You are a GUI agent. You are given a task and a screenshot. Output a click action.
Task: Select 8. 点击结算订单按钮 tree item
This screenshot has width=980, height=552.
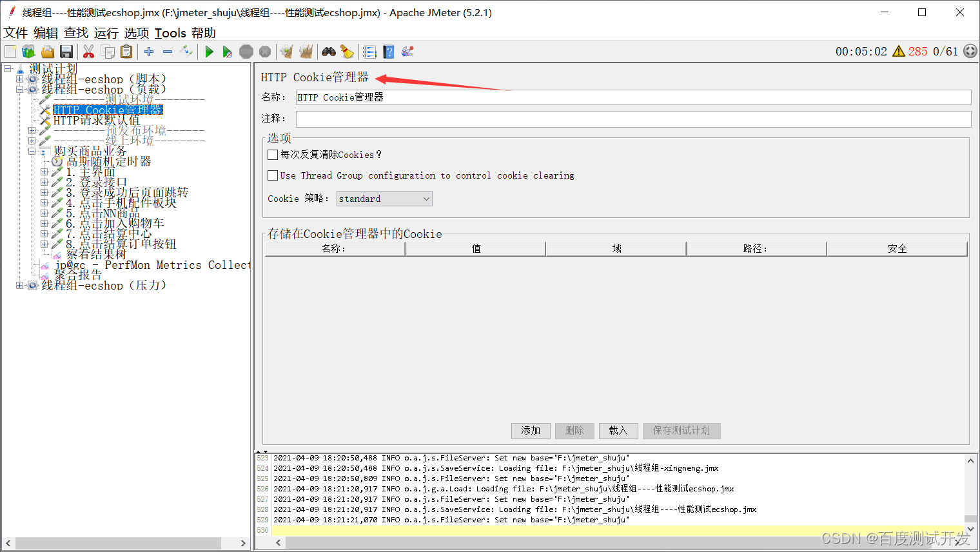(x=121, y=244)
